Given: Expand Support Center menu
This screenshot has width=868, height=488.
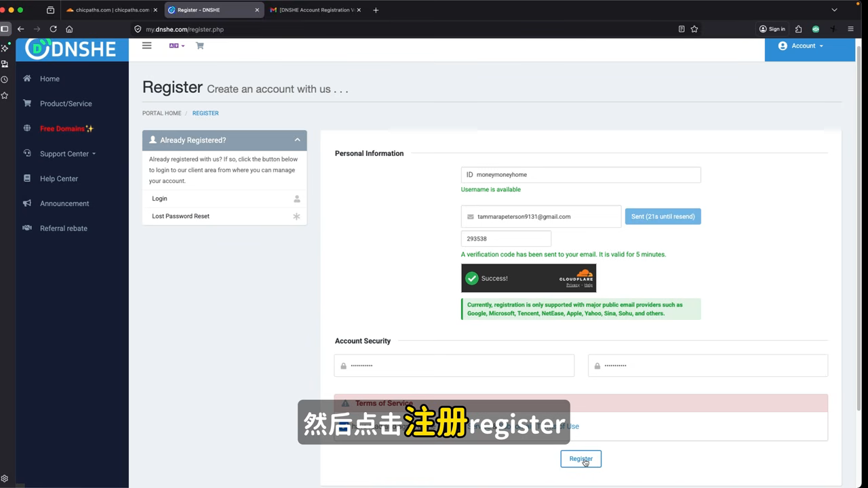Looking at the screenshot, I should pyautogui.click(x=68, y=154).
